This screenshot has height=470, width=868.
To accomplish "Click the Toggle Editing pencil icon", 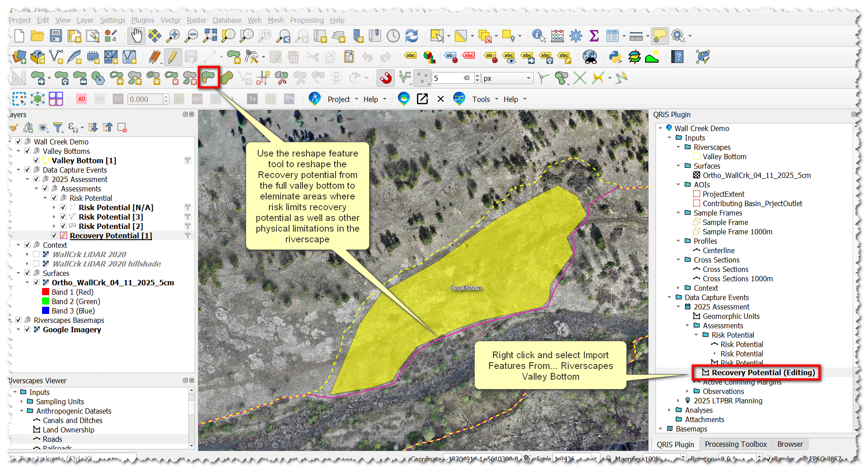I will pyautogui.click(x=173, y=57).
